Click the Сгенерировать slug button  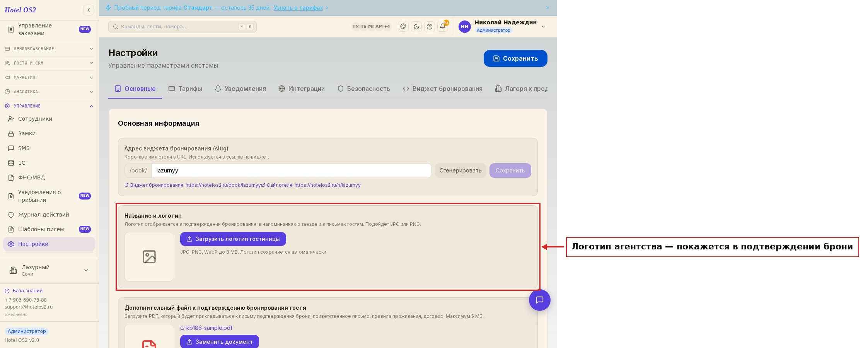[460, 171]
